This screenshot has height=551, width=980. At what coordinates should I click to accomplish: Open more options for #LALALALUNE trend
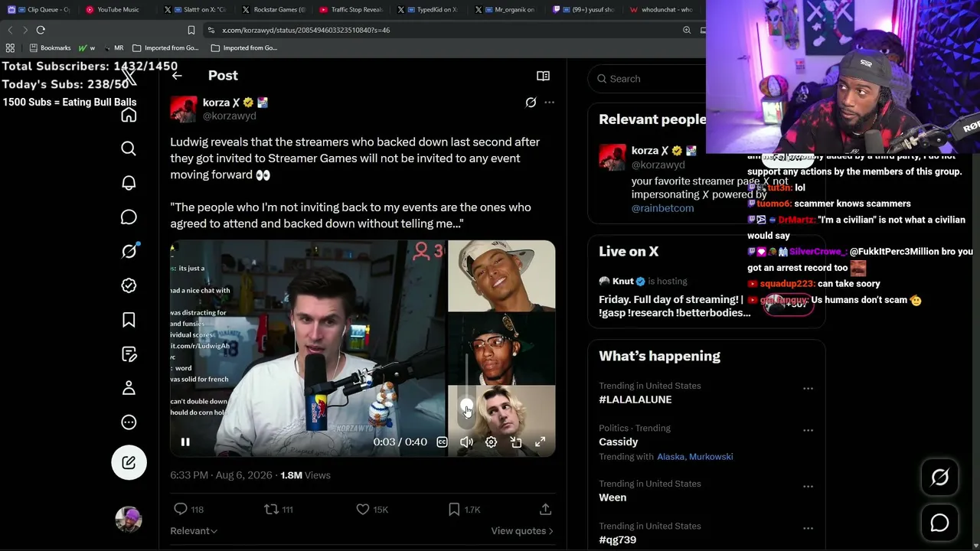pos(808,389)
